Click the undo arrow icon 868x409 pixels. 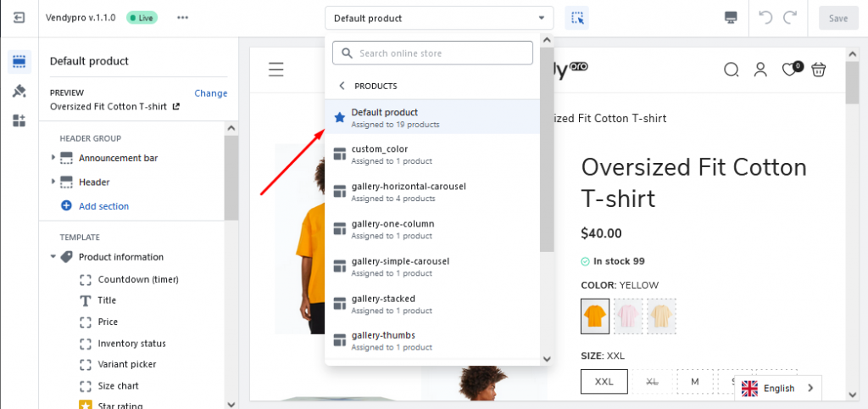(765, 18)
